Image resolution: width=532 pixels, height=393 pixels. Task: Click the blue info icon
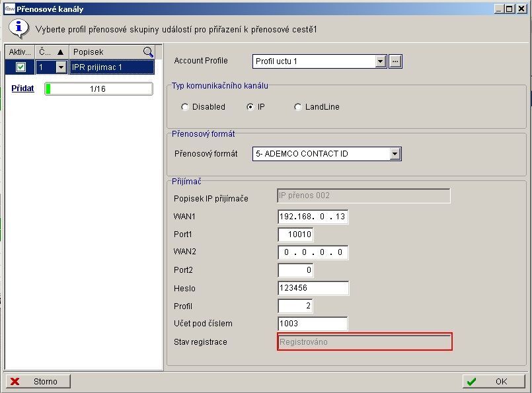pyautogui.click(x=19, y=29)
